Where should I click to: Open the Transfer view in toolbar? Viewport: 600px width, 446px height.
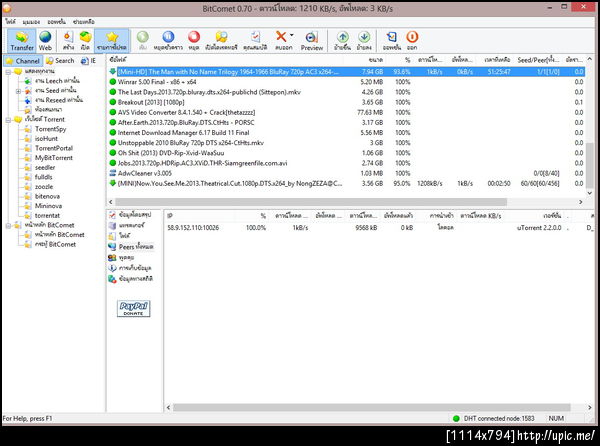pyautogui.click(x=22, y=41)
